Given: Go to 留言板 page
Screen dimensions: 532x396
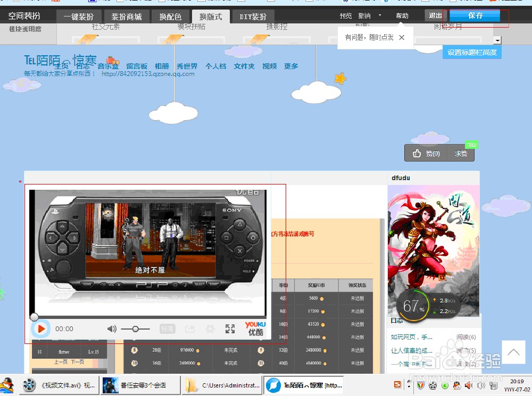Looking at the screenshot, I should pos(137,66).
